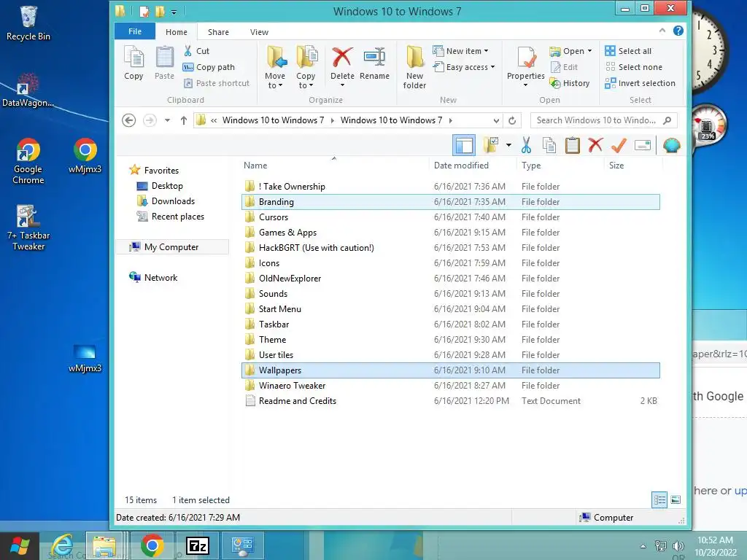
Task: Click the orange checkmark Properties in classic toolbar
Action: 619,145
